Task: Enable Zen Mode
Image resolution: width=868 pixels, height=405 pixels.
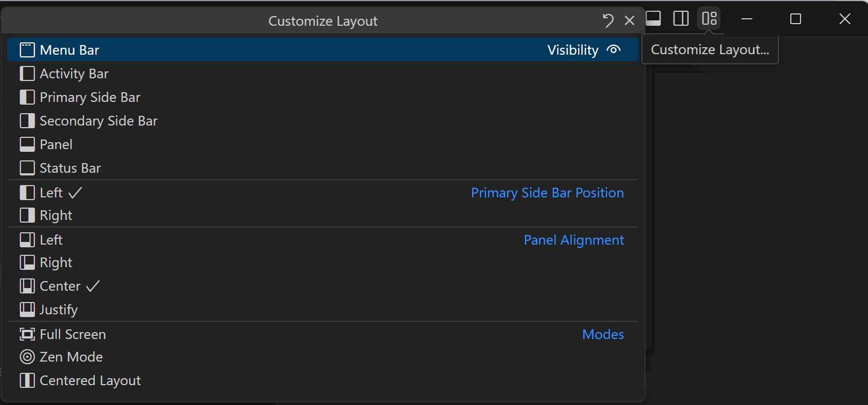Action: pyautogui.click(x=71, y=357)
